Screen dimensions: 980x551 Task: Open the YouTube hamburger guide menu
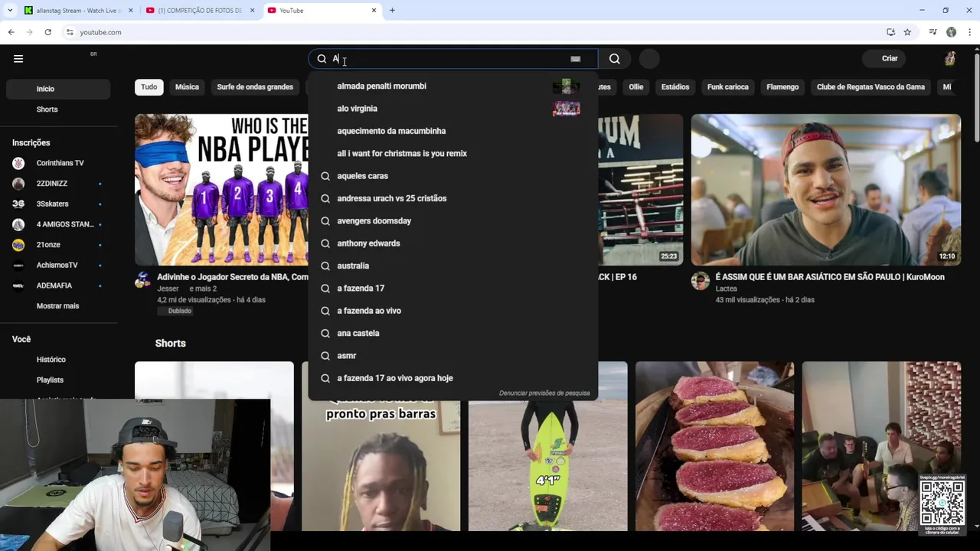point(18,58)
